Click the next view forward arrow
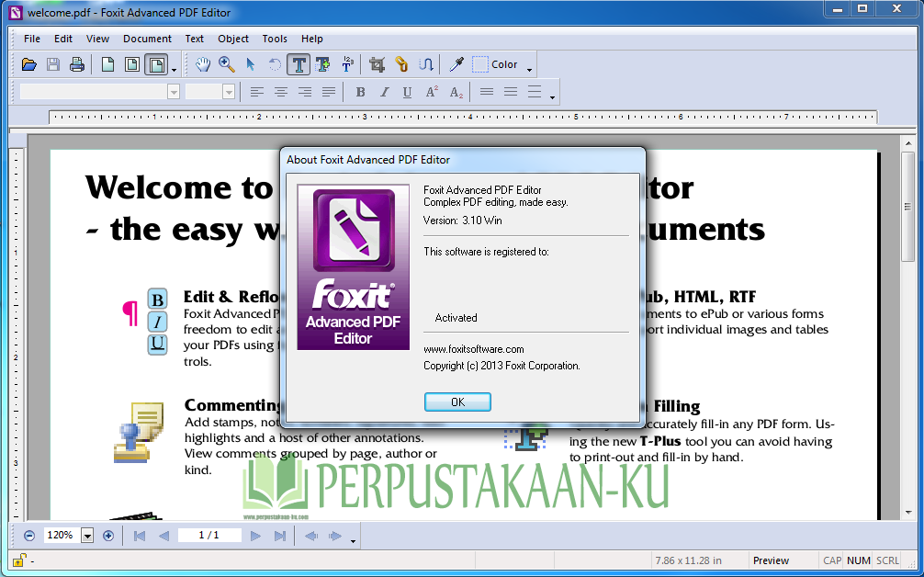Image resolution: width=924 pixels, height=577 pixels. click(x=334, y=536)
